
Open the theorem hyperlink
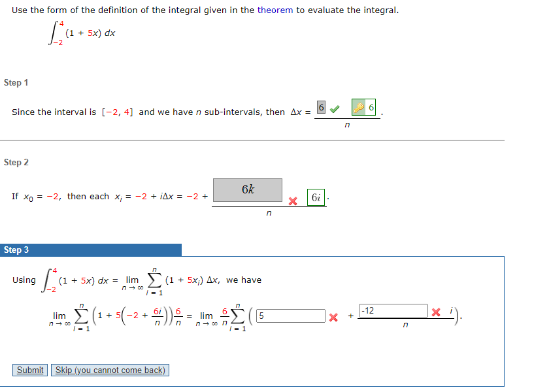pyautogui.click(x=276, y=10)
